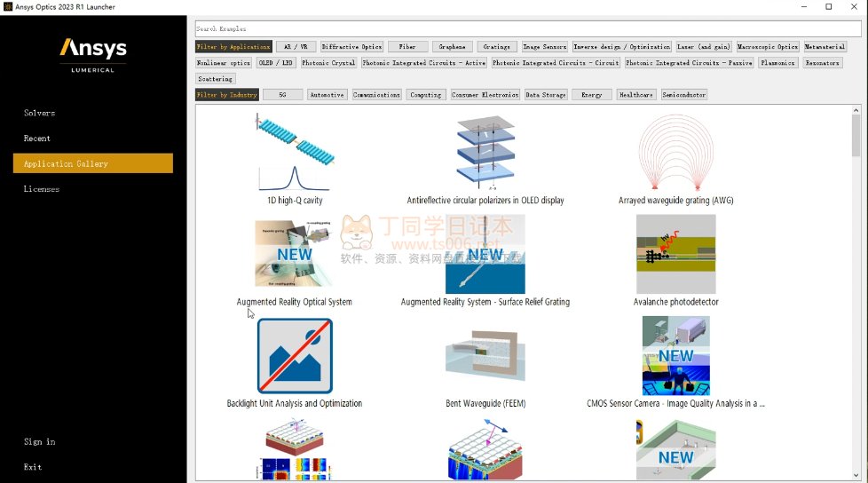Go to the Solvers section

(39, 113)
